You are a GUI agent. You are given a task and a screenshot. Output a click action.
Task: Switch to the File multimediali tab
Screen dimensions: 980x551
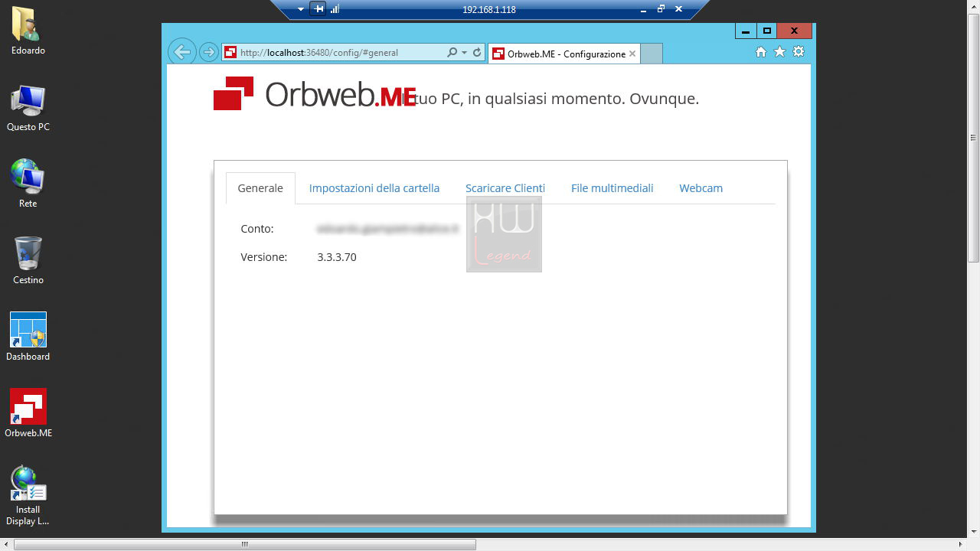point(612,188)
